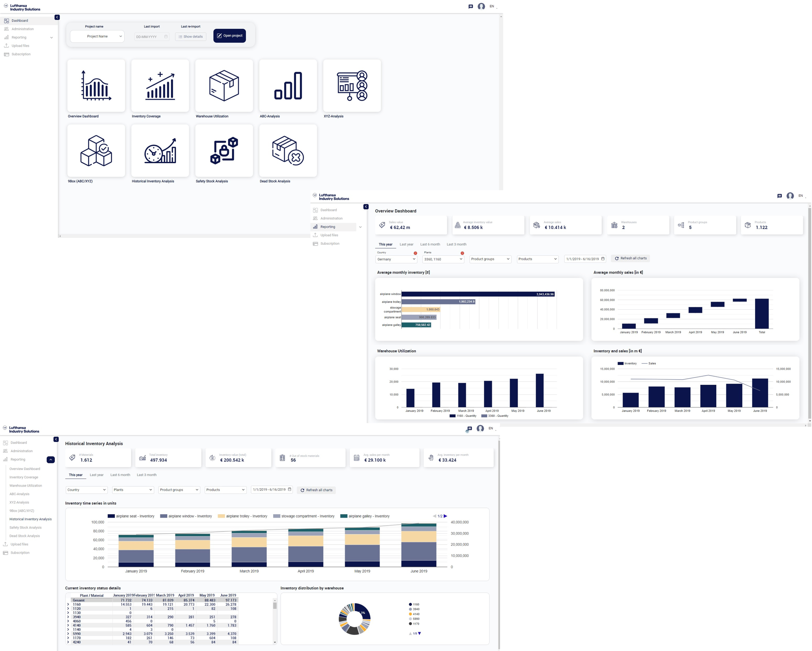This screenshot has width=812, height=651.
Task: Click chat icon in Overview Dashboard window header
Action: pos(780,196)
